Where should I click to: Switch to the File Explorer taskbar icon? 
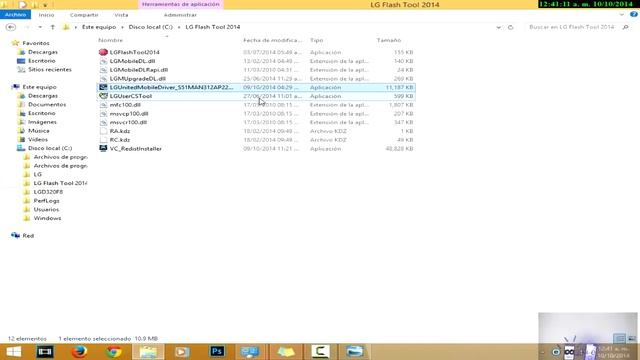[149, 351]
